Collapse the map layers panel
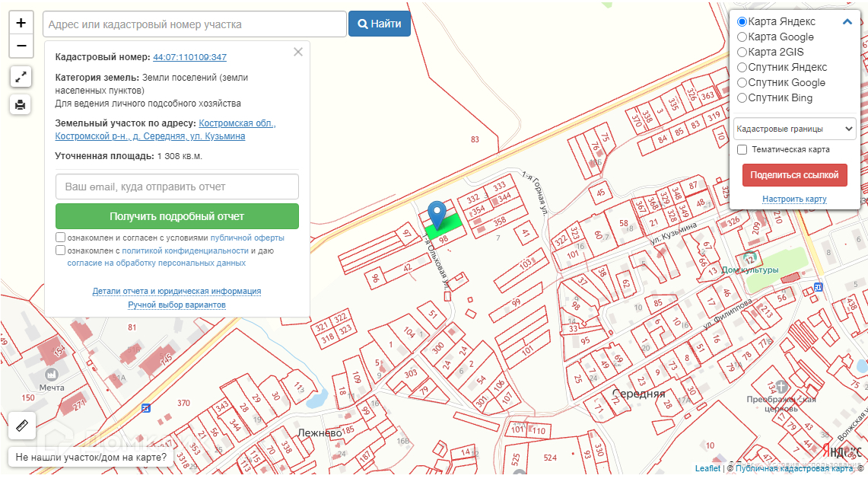The image size is (868, 485). click(x=847, y=22)
